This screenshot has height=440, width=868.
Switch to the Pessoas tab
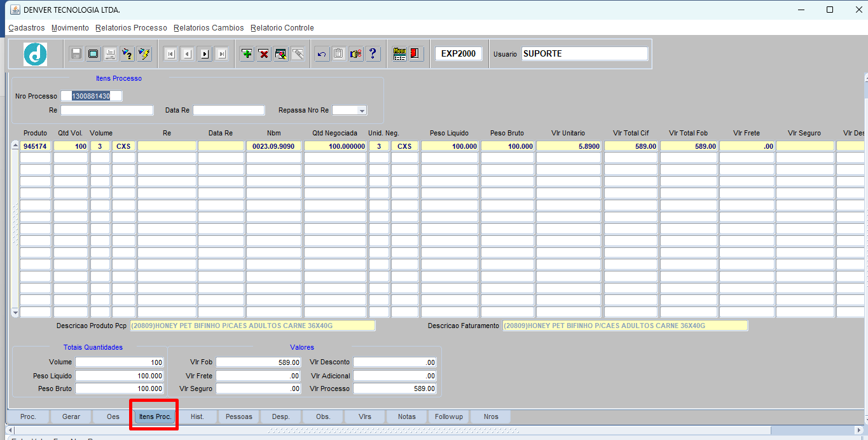[x=239, y=417]
